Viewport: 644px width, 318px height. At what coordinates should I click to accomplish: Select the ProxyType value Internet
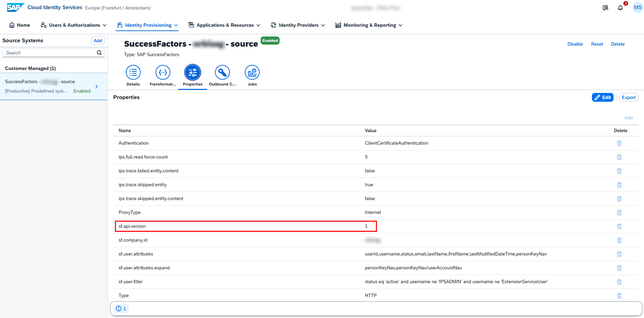tap(373, 212)
